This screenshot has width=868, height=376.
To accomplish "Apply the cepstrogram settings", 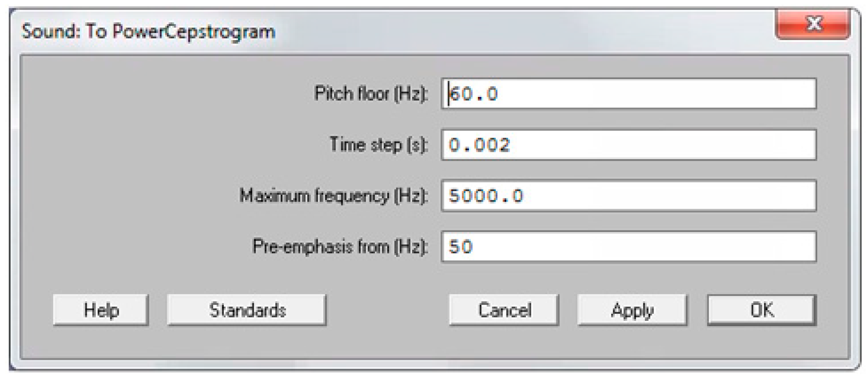I will [x=632, y=310].
